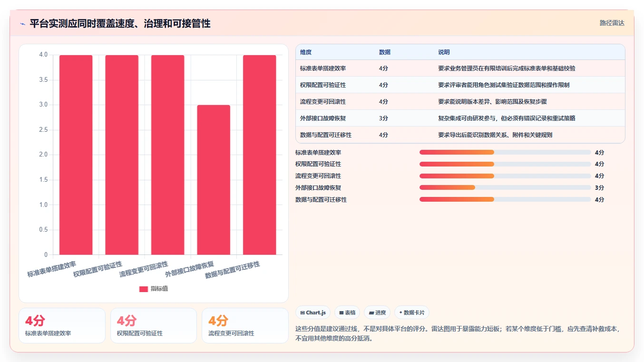Viewport: 644px width, 362px height.
Task: Select the 表格 chip
Action: (x=347, y=313)
